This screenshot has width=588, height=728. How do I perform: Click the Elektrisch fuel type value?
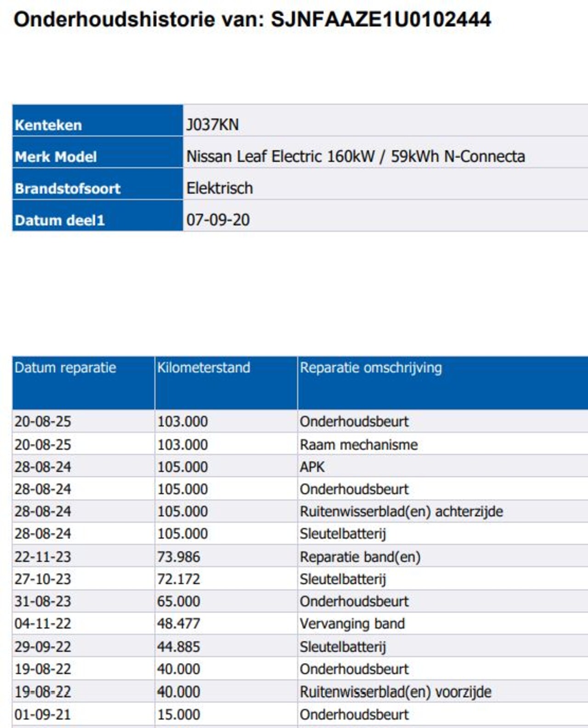pyautogui.click(x=220, y=188)
